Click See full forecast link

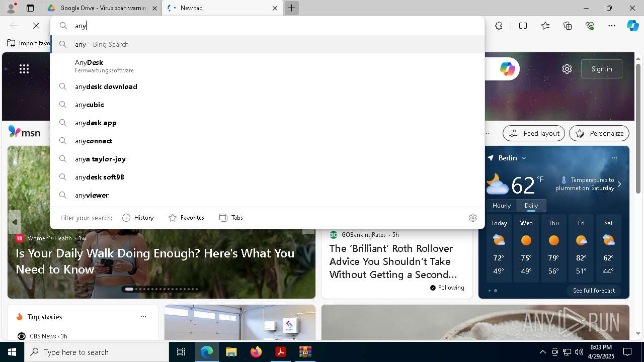click(x=594, y=291)
